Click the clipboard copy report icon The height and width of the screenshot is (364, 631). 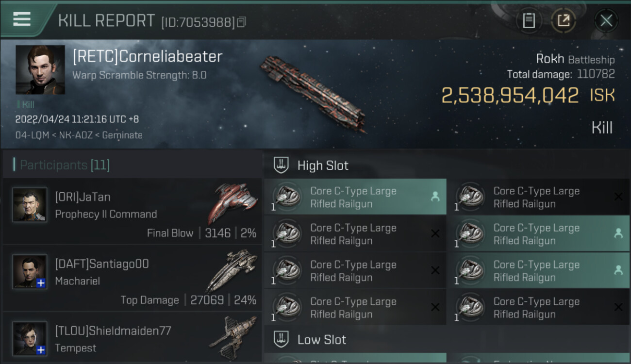(x=529, y=20)
